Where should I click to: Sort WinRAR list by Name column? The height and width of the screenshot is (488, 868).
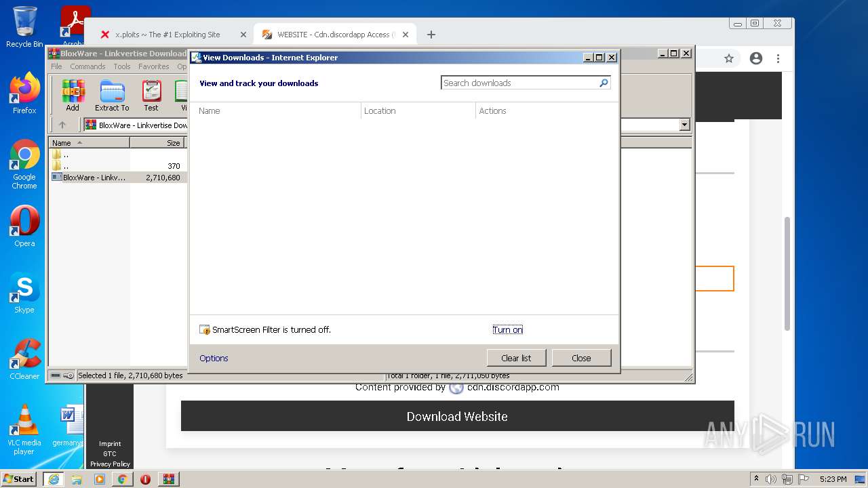pyautogui.click(x=89, y=143)
